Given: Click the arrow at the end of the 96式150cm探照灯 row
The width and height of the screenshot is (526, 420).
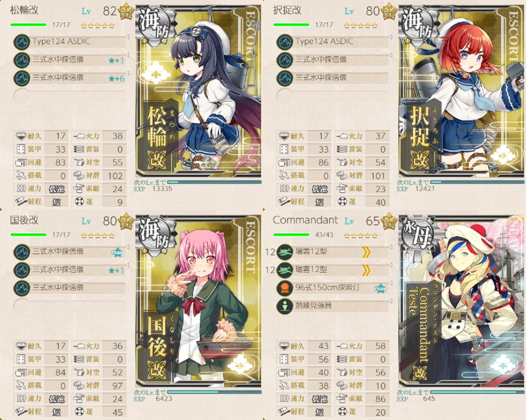Looking at the screenshot, I should point(391,284).
